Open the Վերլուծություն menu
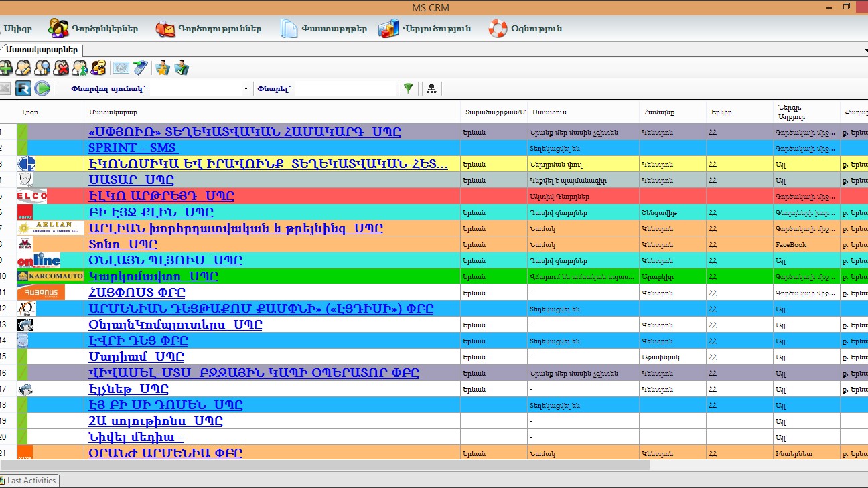Screen dimensions: 868x488 [425, 29]
